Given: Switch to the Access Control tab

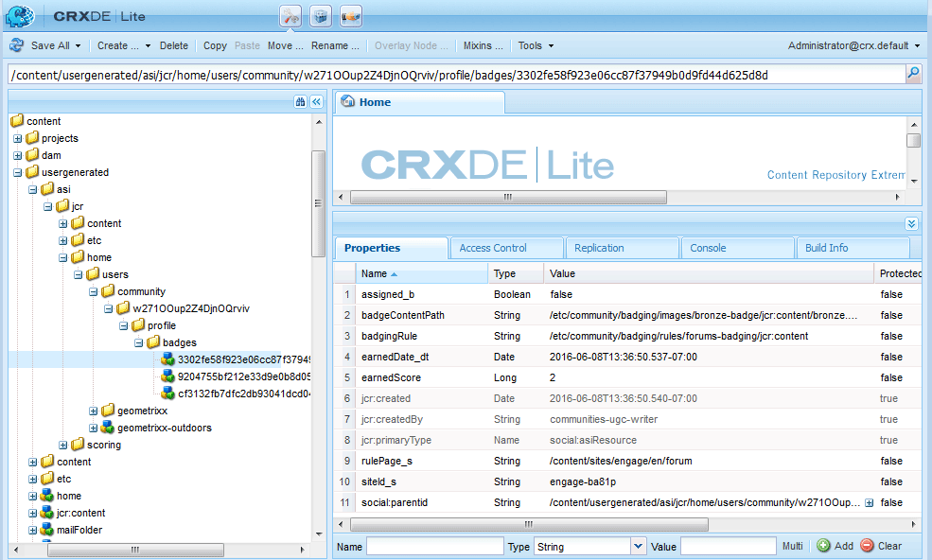Looking at the screenshot, I should pos(506,248).
